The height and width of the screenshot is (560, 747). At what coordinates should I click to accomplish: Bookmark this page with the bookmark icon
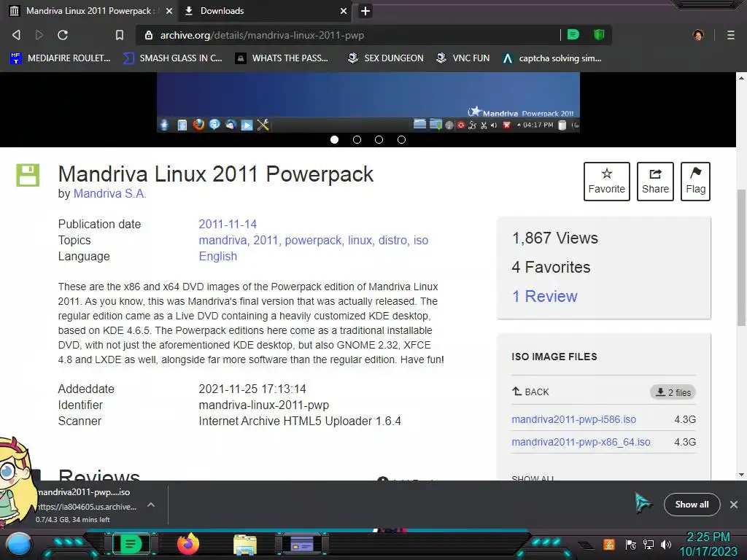[x=120, y=35]
